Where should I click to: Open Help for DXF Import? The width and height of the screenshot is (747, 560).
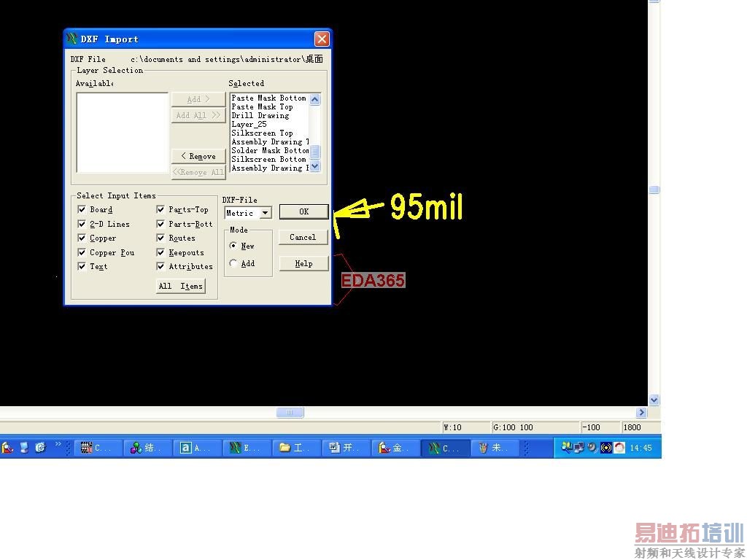point(303,263)
